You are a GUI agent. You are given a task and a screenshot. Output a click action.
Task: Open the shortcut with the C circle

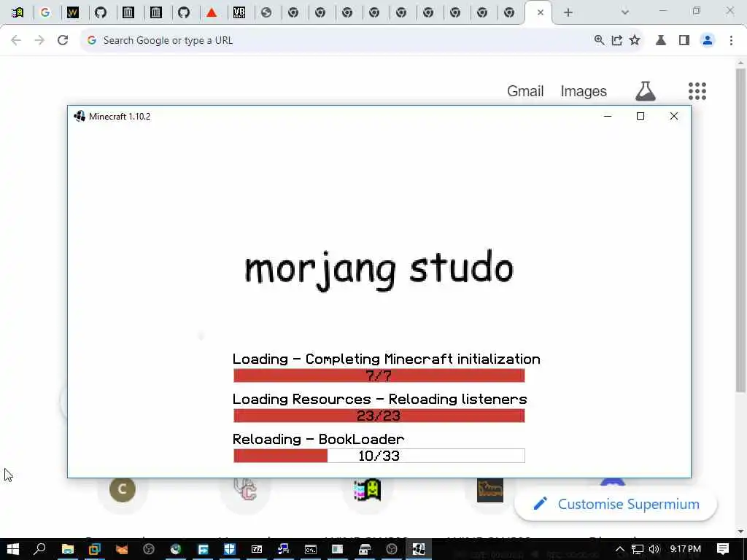pyautogui.click(x=123, y=489)
